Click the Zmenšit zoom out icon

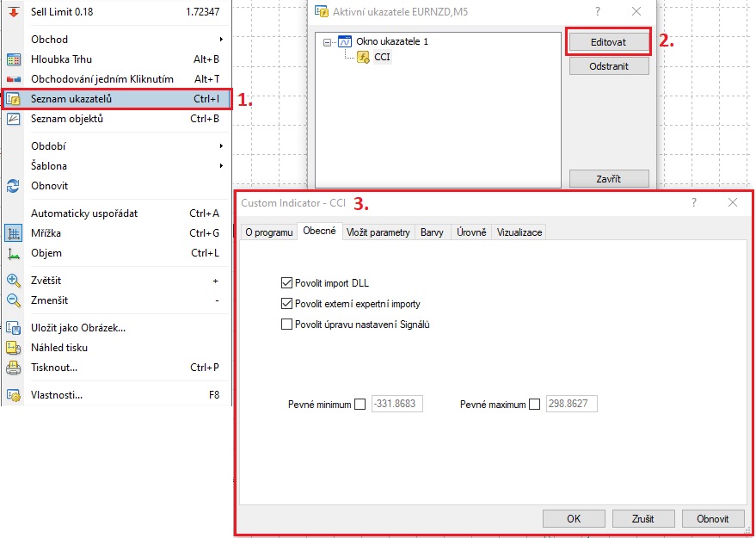(14, 300)
